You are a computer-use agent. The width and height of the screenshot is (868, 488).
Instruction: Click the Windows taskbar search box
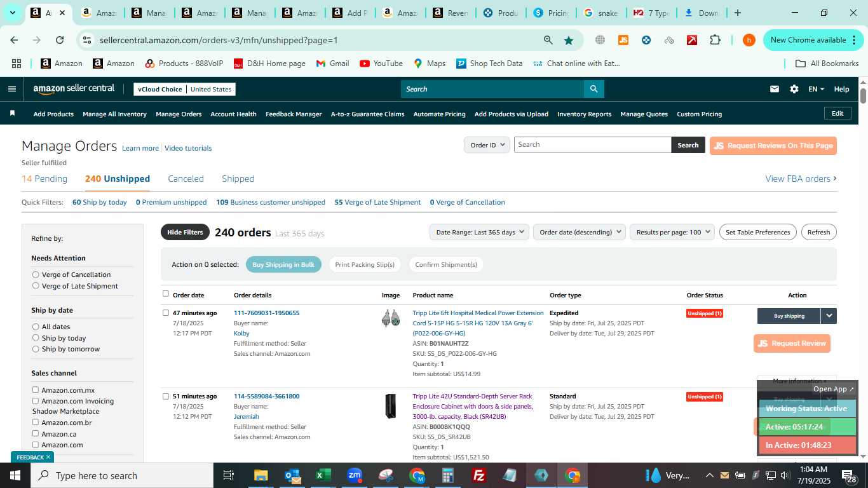point(122,475)
